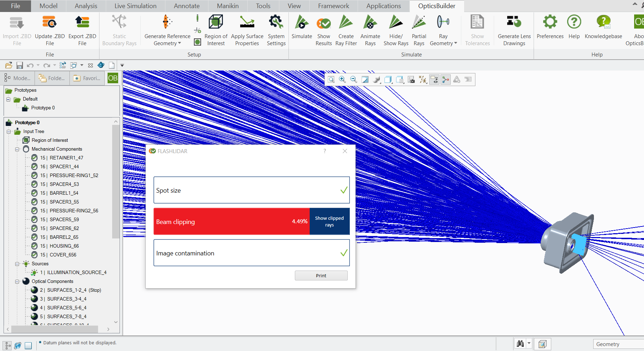Screen dimensions: 644x351
Task: Click binoculars find icon in status bar
Action: click(520, 344)
